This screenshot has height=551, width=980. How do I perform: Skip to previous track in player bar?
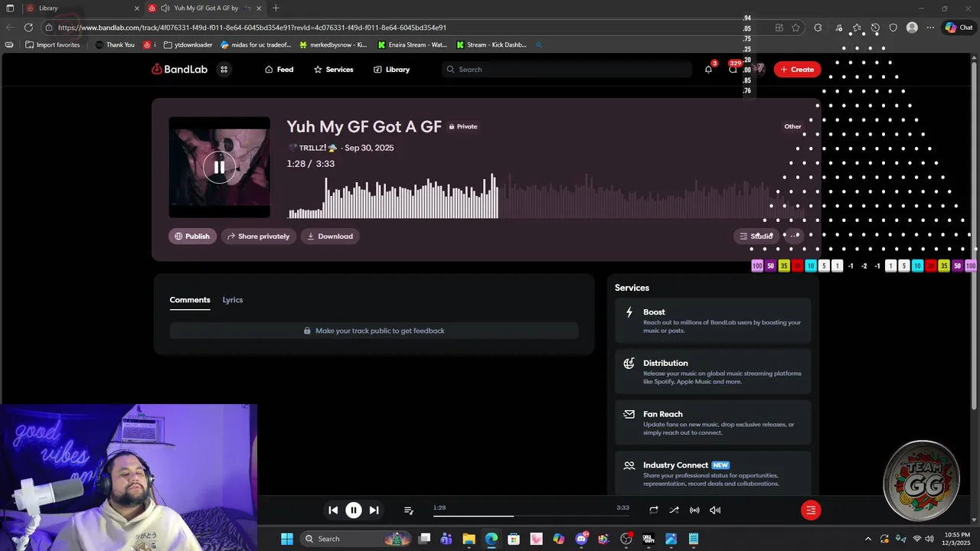point(333,510)
